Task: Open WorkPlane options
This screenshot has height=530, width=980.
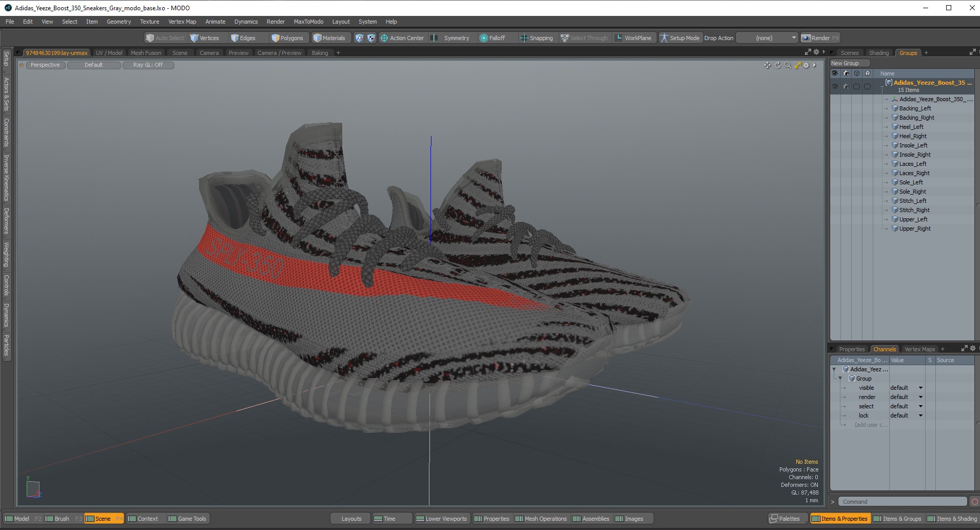Action: (x=633, y=38)
